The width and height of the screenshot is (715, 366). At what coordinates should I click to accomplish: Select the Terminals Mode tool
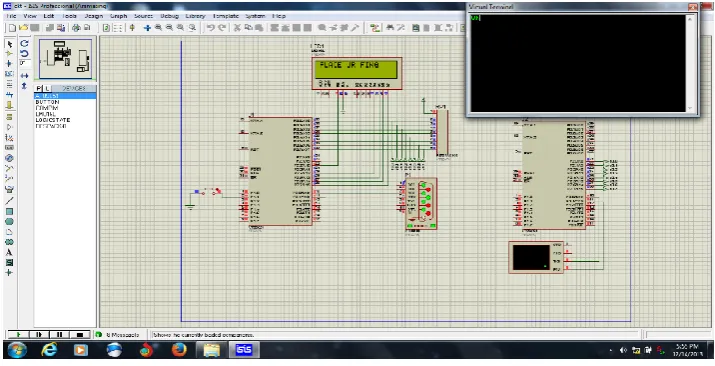coord(9,117)
